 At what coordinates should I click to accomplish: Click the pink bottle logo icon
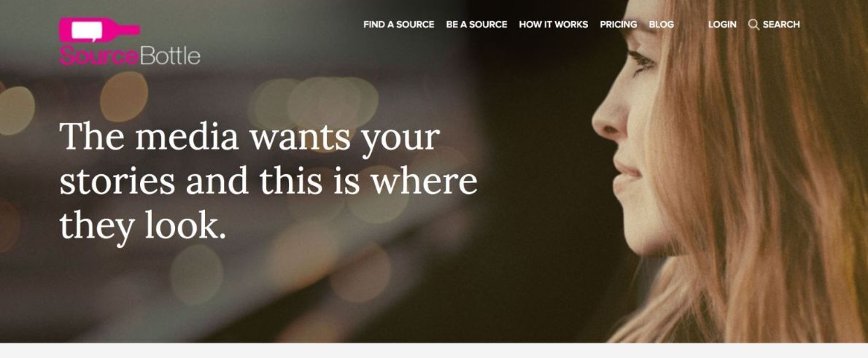tap(99, 30)
